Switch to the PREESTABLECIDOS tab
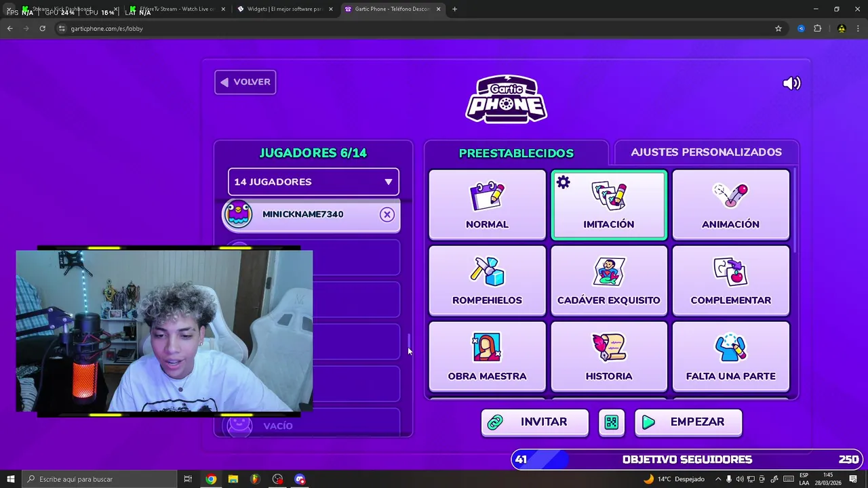The width and height of the screenshot is (868, 488). [516, 153]
